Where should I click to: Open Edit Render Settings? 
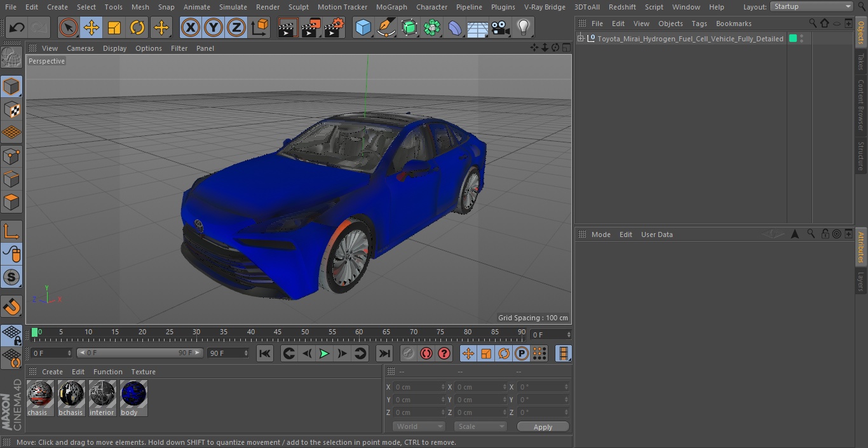pyautogui.click(x=335, y=27)
